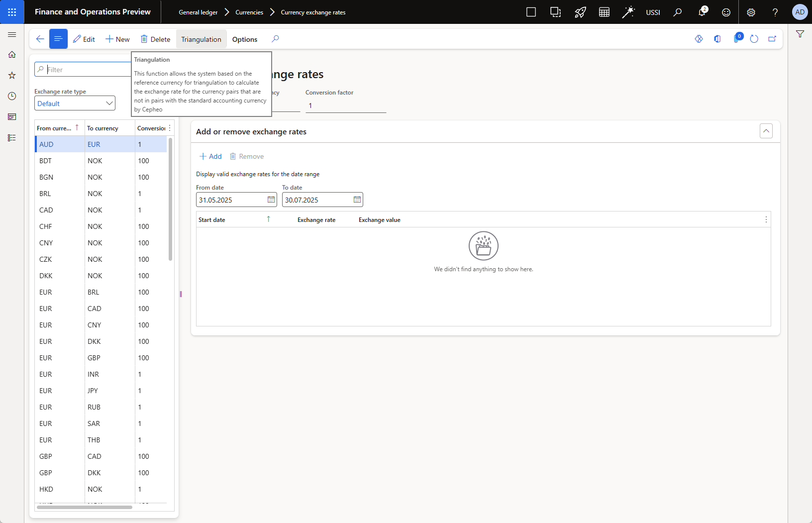Open the From date calendar picker
The width and height of the screenshot is (812, 523).
(x=271, y=200)
